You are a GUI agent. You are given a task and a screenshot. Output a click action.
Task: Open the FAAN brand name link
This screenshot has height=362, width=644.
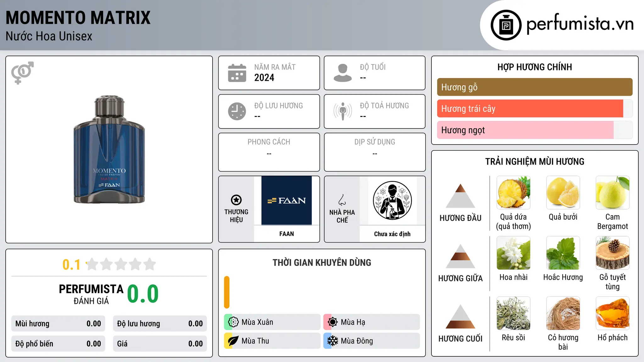coord(286,234)
